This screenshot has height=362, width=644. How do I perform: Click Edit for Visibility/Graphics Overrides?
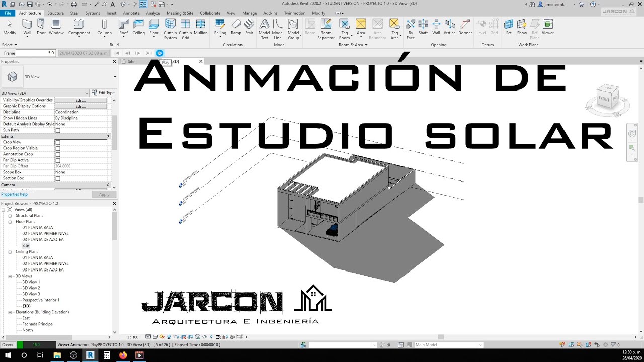(x=80, y=100)
